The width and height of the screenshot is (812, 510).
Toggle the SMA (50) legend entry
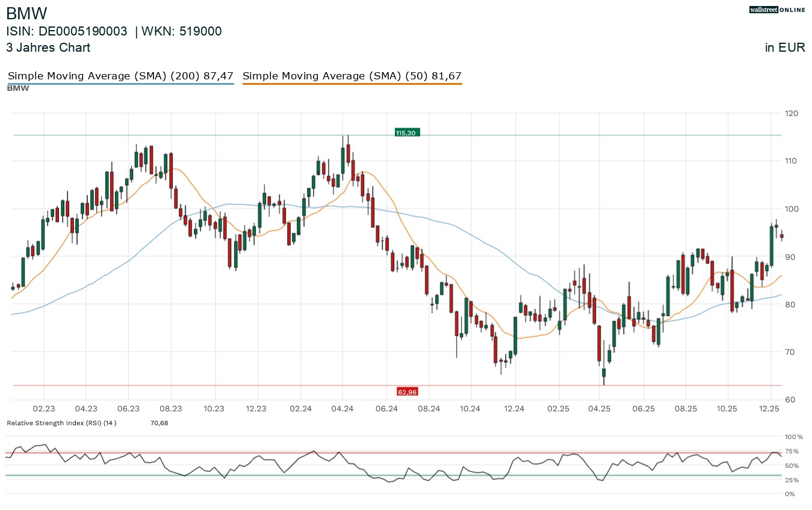[352, 76]
